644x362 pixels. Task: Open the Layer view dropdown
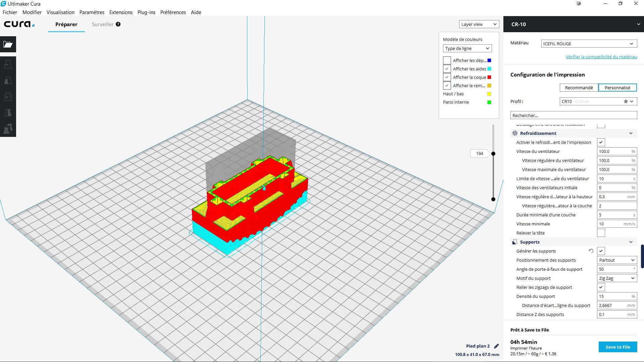(479, 24)
